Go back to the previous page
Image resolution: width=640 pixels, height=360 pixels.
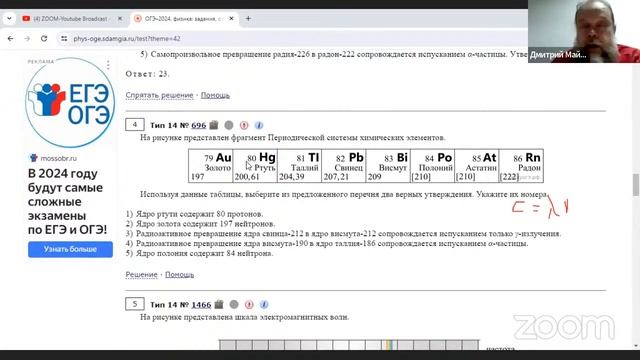point(11,39)
